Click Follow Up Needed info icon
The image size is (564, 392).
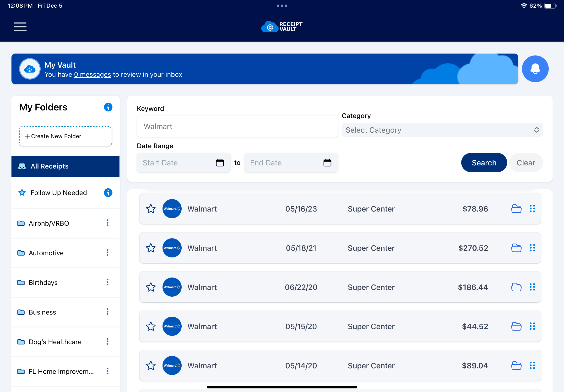[x=108, y=193]
